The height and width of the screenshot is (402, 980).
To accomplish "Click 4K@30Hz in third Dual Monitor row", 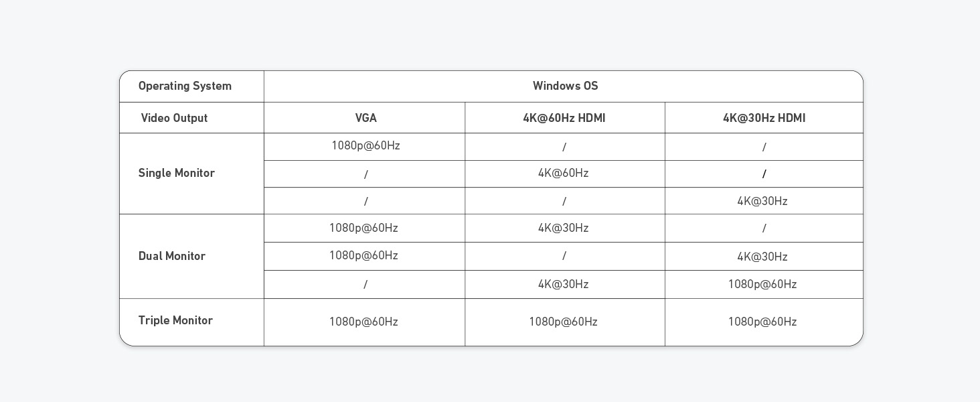I will coord(563,284).
